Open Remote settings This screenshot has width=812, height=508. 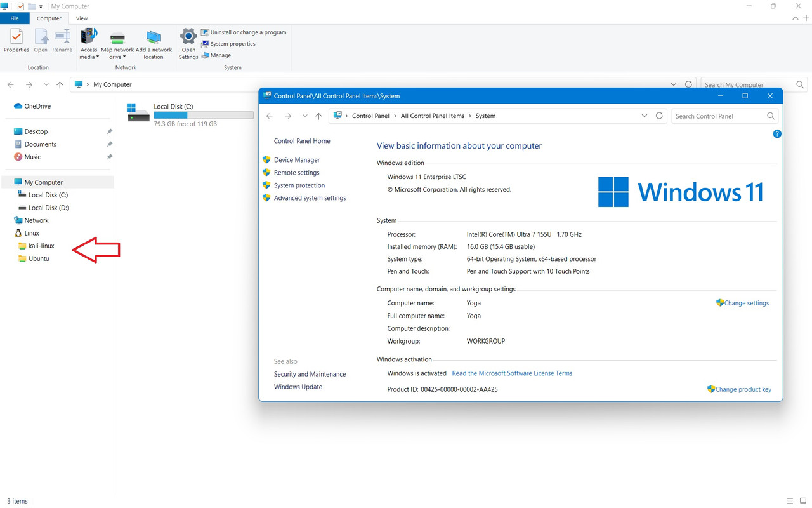(x=296, y=173)
